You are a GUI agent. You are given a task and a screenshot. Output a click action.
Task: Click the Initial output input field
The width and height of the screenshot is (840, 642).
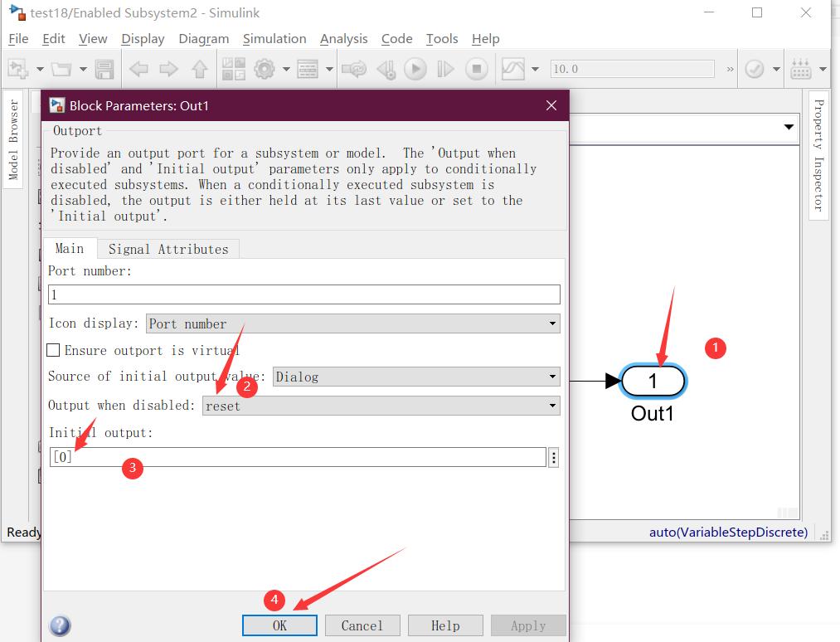(x=299, y=457)
